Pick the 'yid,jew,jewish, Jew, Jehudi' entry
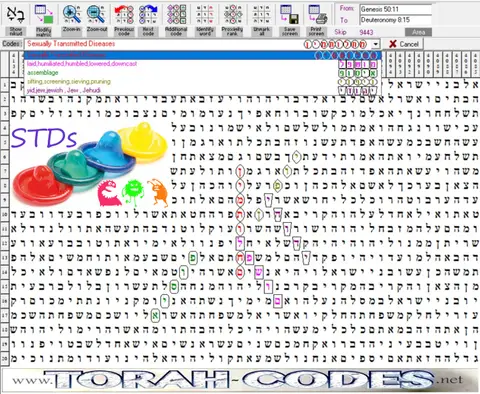 pos(203,90)
